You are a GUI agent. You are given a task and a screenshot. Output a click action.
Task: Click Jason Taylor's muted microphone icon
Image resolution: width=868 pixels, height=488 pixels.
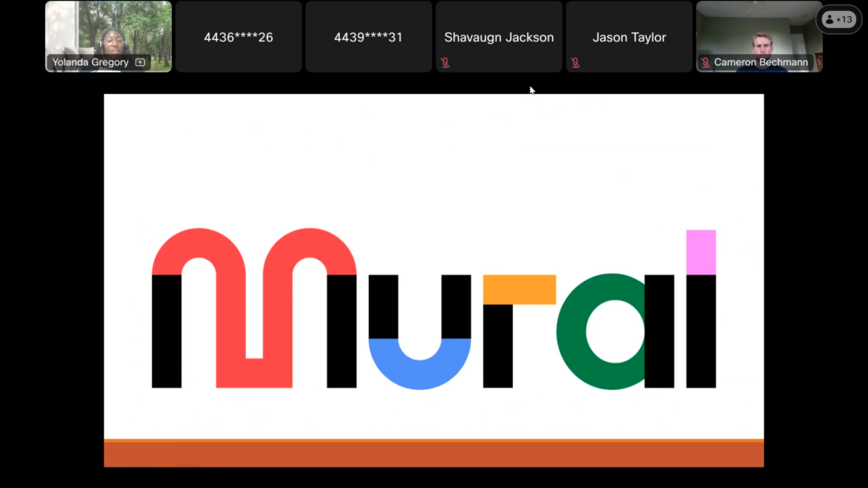576,63
